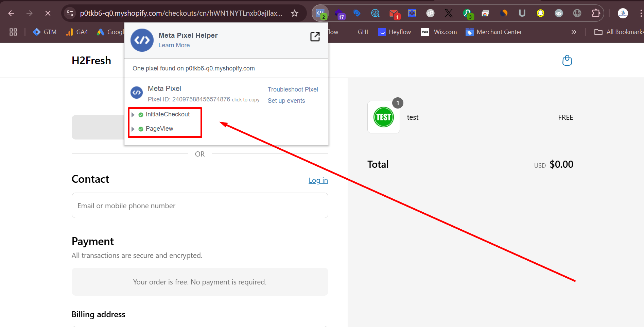The image size is (644, 327).
Task: View site information icon in address bar
Action: (x=70, y=13)
